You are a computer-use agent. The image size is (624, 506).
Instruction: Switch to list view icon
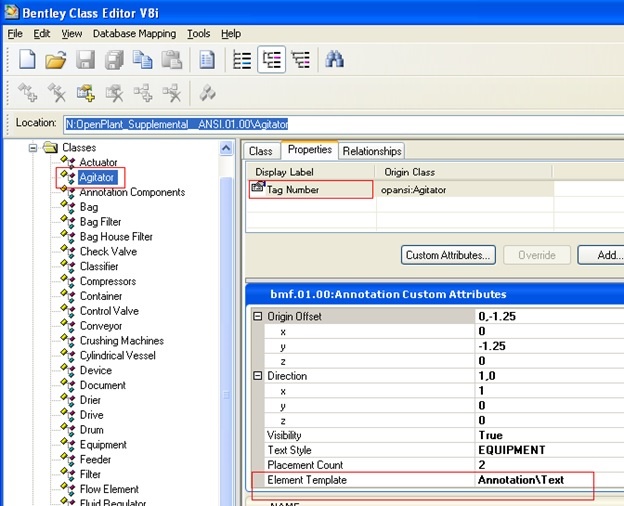coord(242,60)
